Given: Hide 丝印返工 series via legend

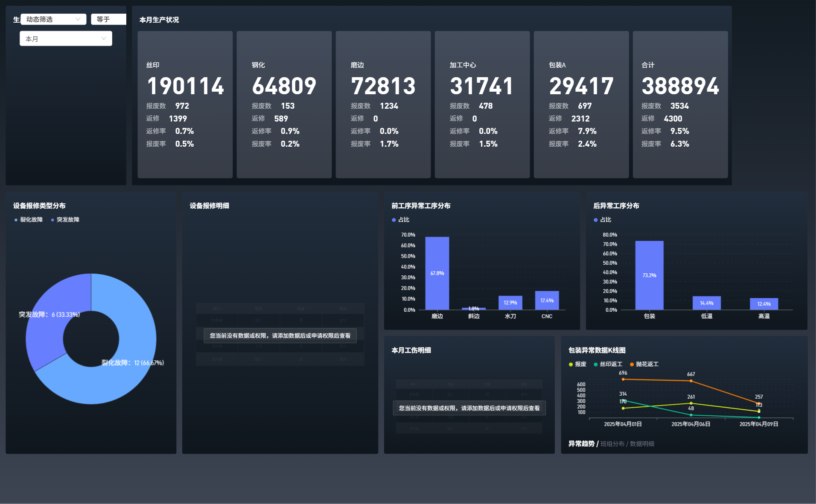Looking at the screenshot, I should (x=608, y=364).
